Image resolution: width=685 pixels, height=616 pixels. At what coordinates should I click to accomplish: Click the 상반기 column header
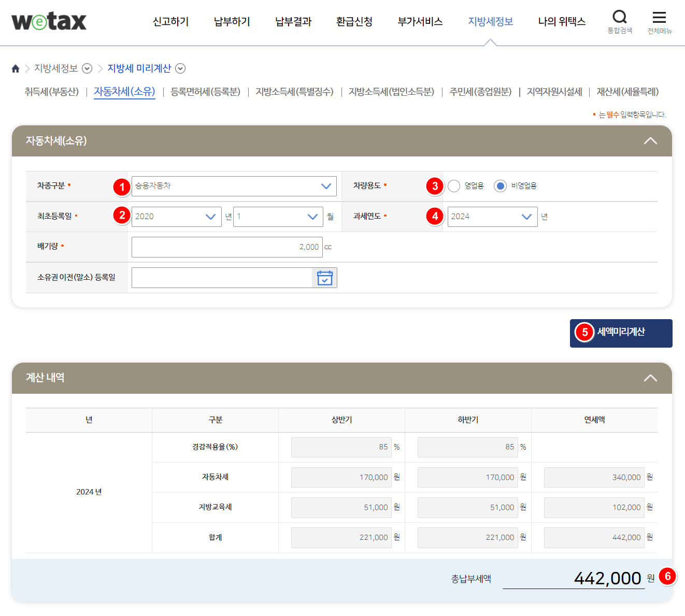(x=341, y=420)
